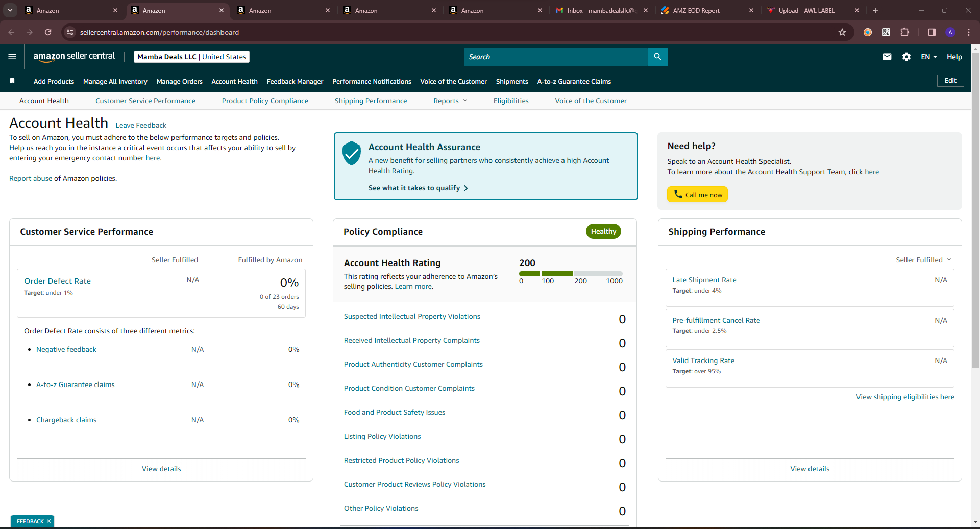Viewport: 980px width, 529px height.
Task: Open the tab search dropdown arrow
Action: click(x=10, y=10)
